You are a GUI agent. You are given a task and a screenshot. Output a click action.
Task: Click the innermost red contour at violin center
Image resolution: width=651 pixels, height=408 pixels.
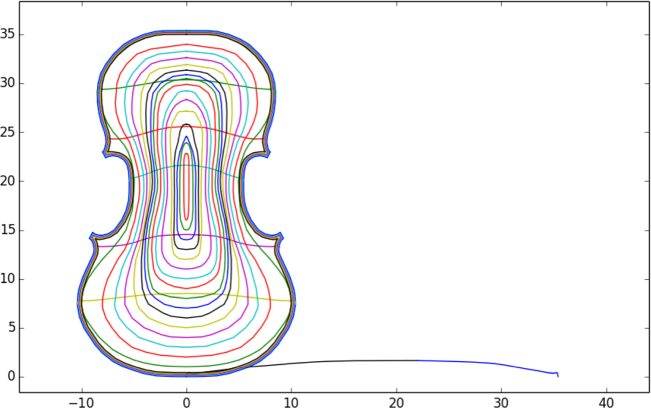[186, 185]
